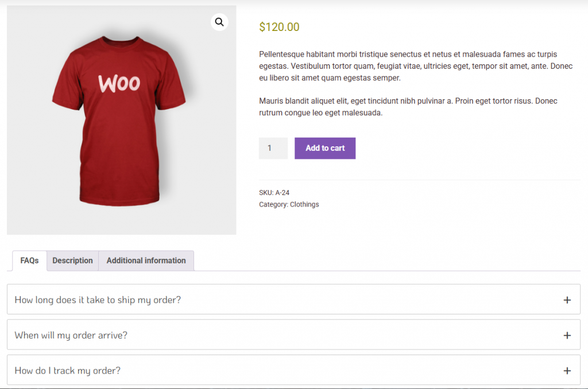Click the "Mauris blandit" description paragraph

pyautogui.click(x=408, y=107)
